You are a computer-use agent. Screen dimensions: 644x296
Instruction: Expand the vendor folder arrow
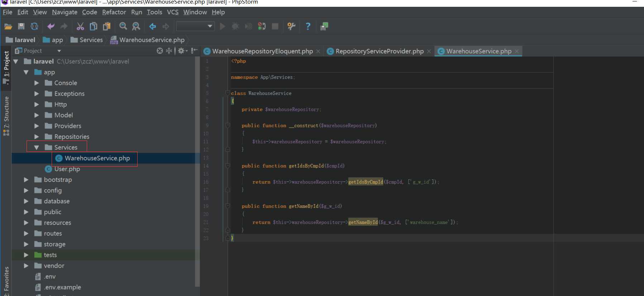point(26,266)
